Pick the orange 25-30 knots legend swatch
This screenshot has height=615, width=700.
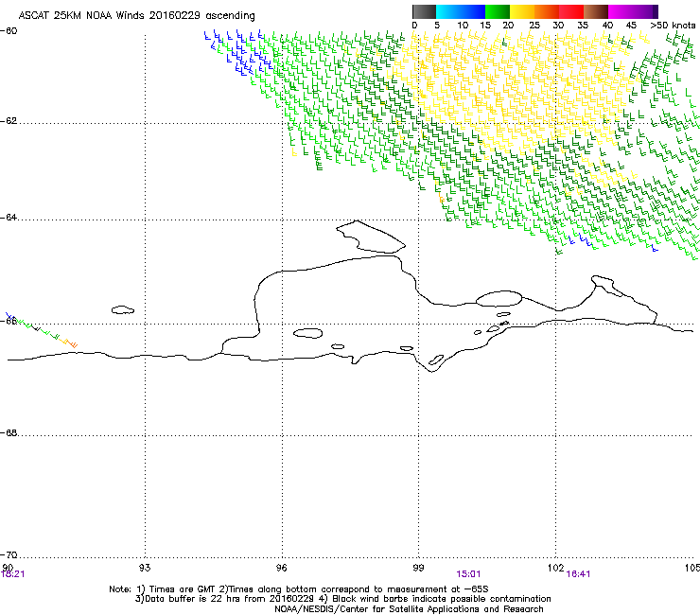coord(547,11)
